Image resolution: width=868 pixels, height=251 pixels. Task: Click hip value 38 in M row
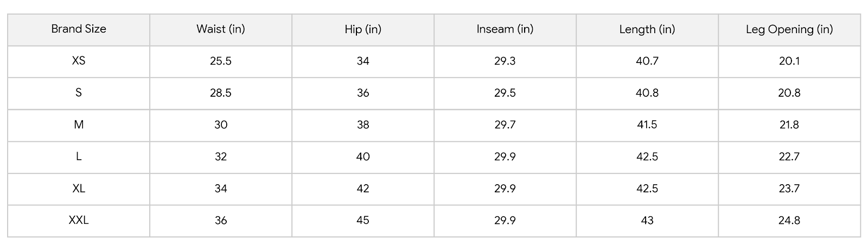pos(363,125)
